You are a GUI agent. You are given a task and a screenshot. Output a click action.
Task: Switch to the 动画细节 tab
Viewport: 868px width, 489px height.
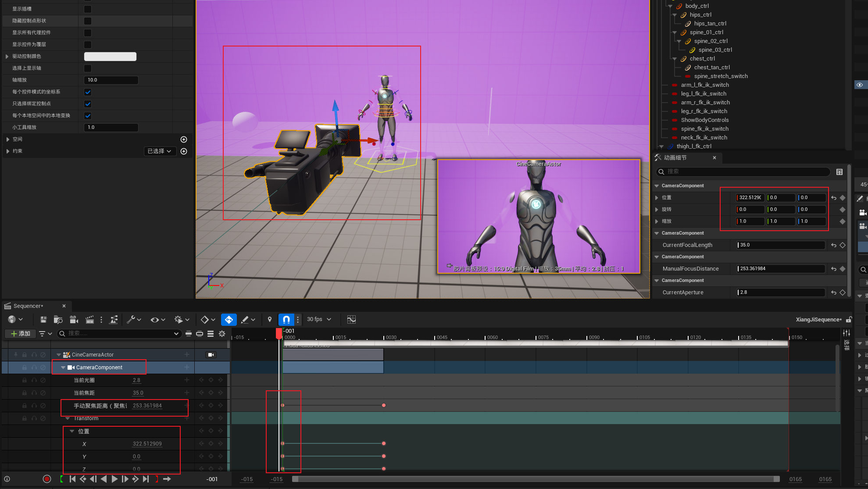click(675, 158)
